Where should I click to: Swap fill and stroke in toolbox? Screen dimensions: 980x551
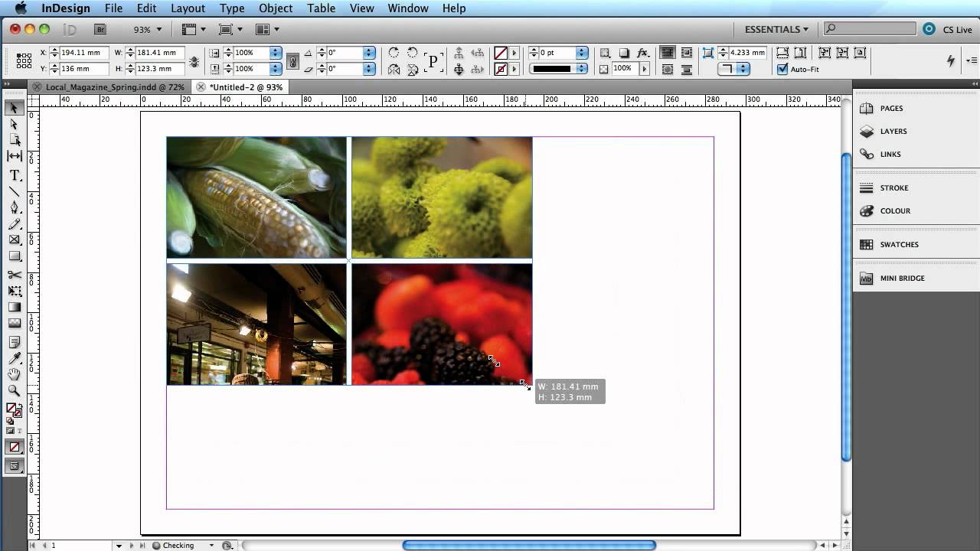tap(20, 405)
